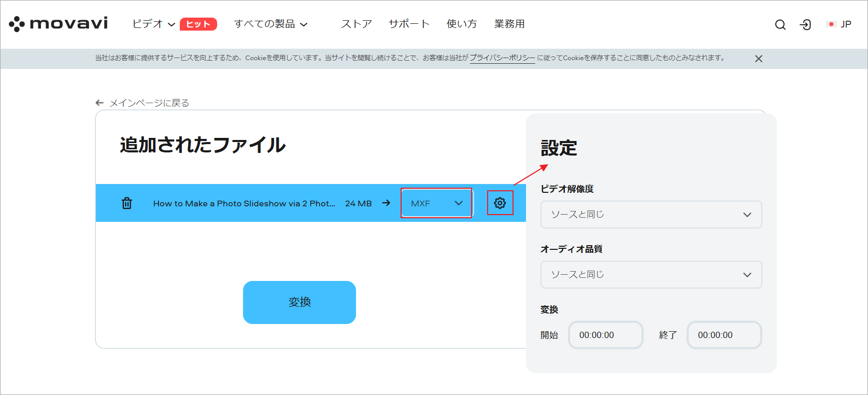Click the Movavi logo

[x=59, y=24]
